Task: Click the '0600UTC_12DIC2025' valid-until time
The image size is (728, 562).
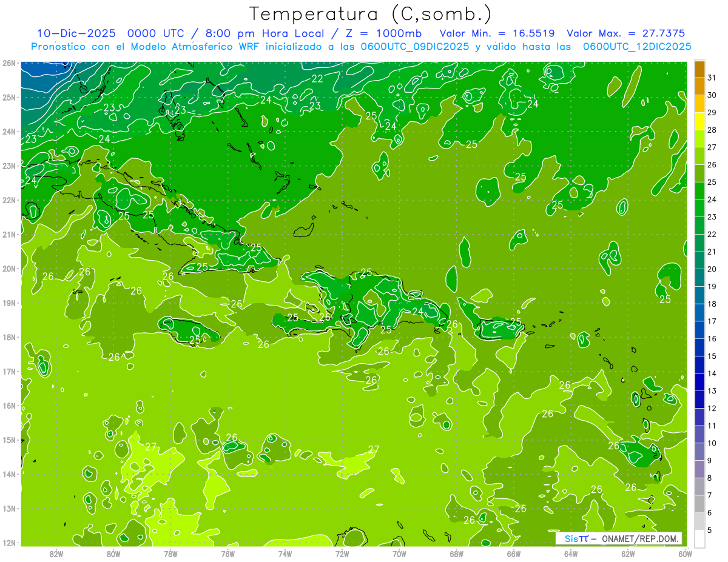Action: (637, 47)
